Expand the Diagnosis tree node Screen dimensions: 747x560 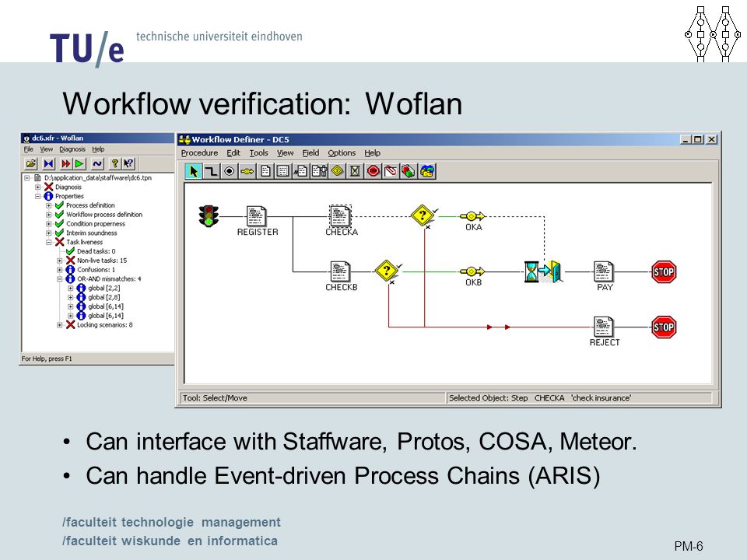point(37,187)
